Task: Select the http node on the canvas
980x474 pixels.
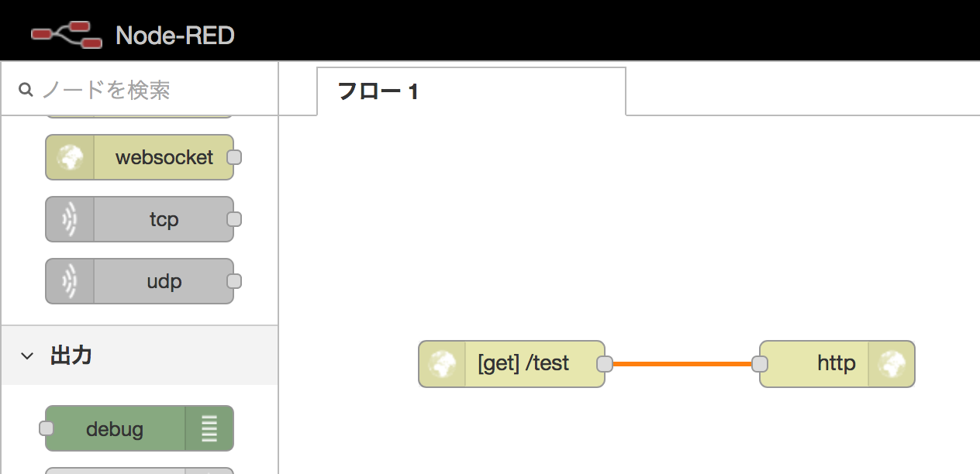Action: click(x=833, y=363)
